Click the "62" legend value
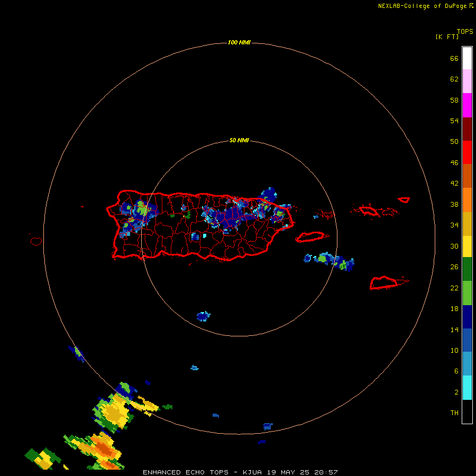 pos(454,79)
